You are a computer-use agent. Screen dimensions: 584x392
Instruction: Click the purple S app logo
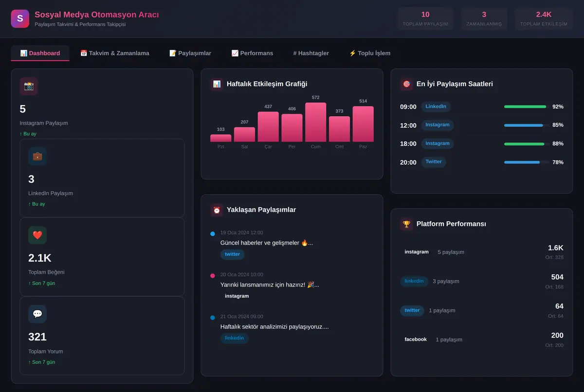click(20, 18)
